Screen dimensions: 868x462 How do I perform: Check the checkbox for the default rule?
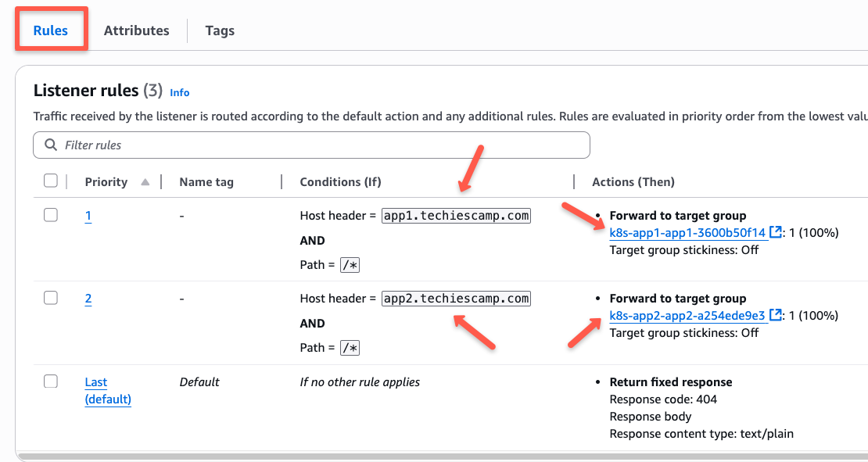pos(51,381)
